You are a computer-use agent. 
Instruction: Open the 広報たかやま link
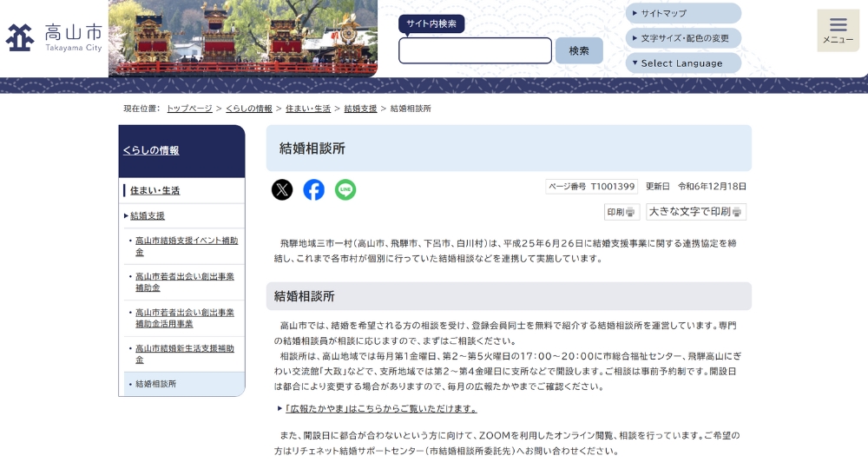381,409
